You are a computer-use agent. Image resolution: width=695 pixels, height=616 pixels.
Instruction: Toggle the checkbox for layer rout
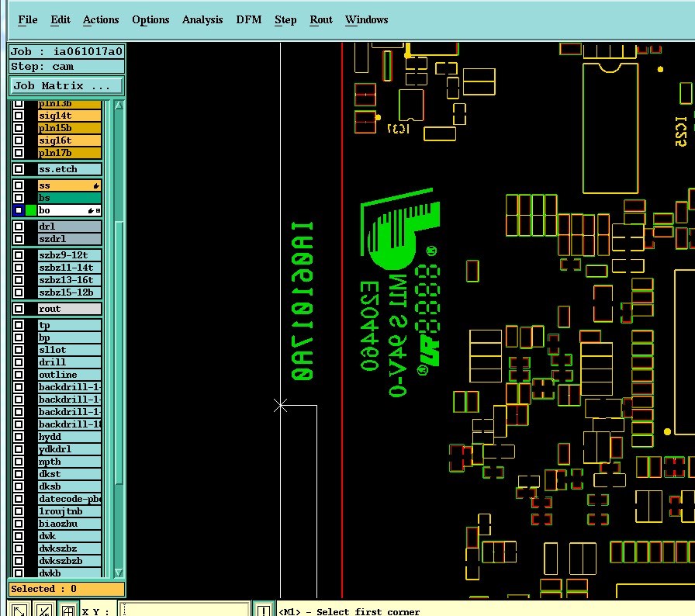click(19, 309)
